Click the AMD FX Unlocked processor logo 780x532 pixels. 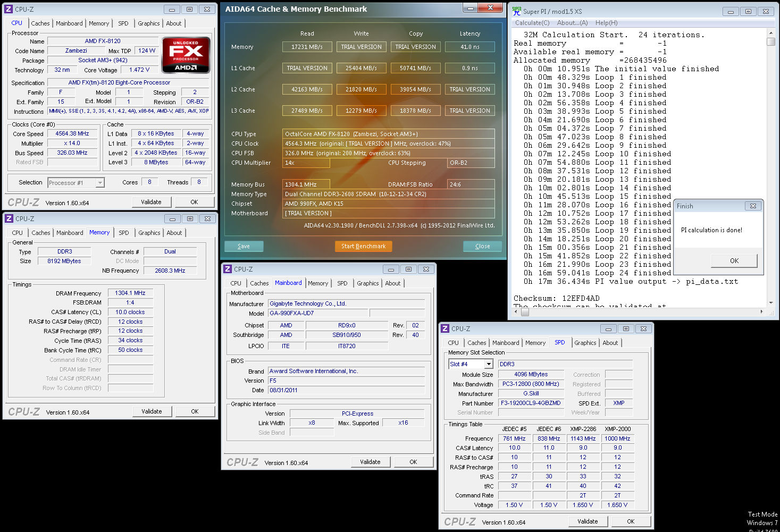tap(186, 55)
